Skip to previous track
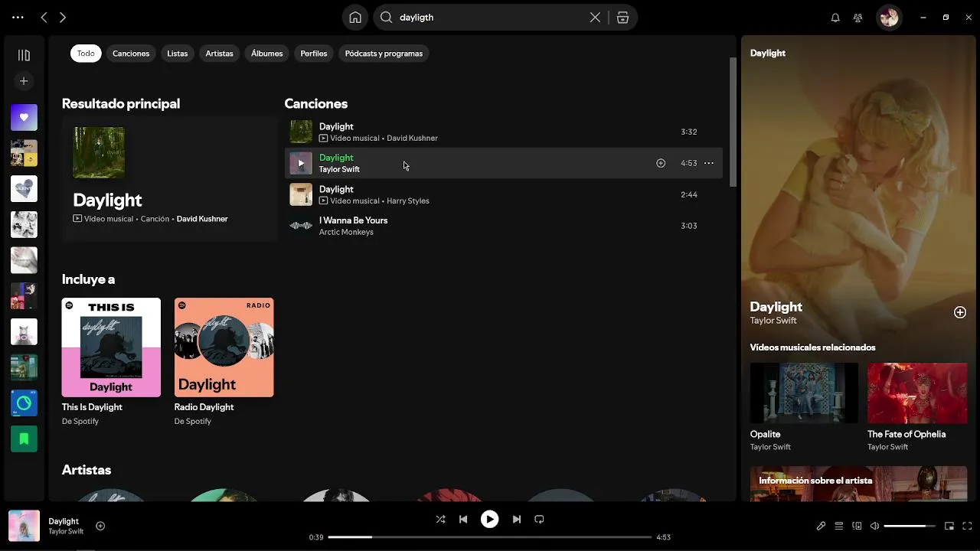980x551 pixels. point(463,519)
